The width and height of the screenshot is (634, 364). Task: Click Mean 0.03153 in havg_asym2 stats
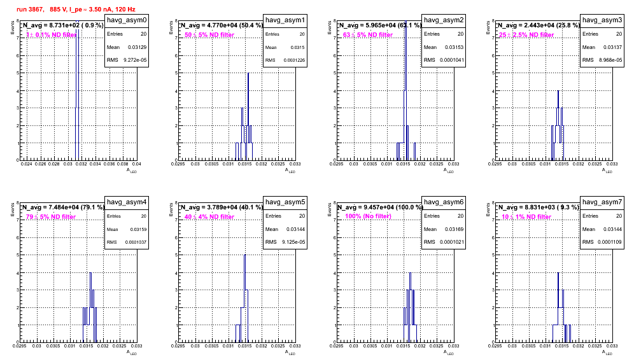(x=444, y=47)
